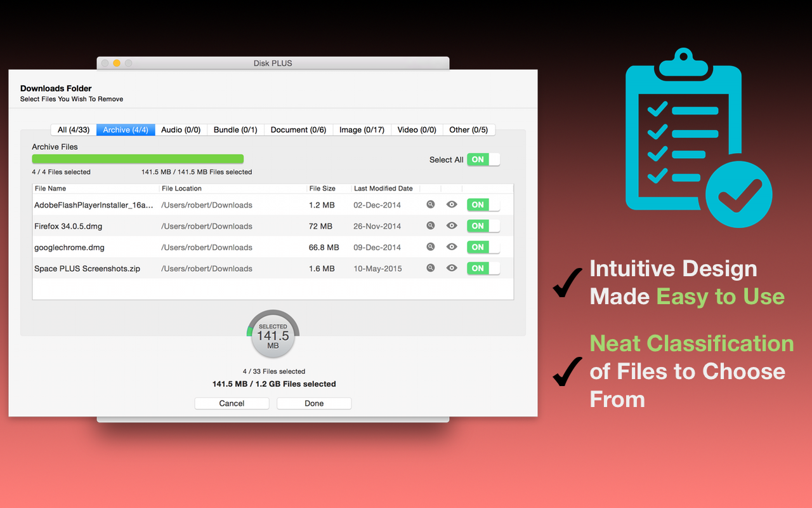812x508 pixels.
Task: Click the 10-May-2015 date cell
Action: [378, 269]
